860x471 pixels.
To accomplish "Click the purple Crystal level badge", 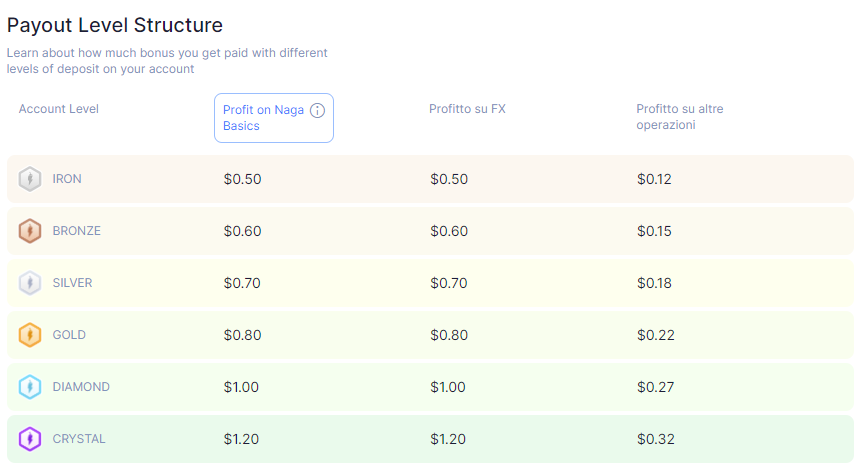I will pyautogui.click(x=30, y=439).
